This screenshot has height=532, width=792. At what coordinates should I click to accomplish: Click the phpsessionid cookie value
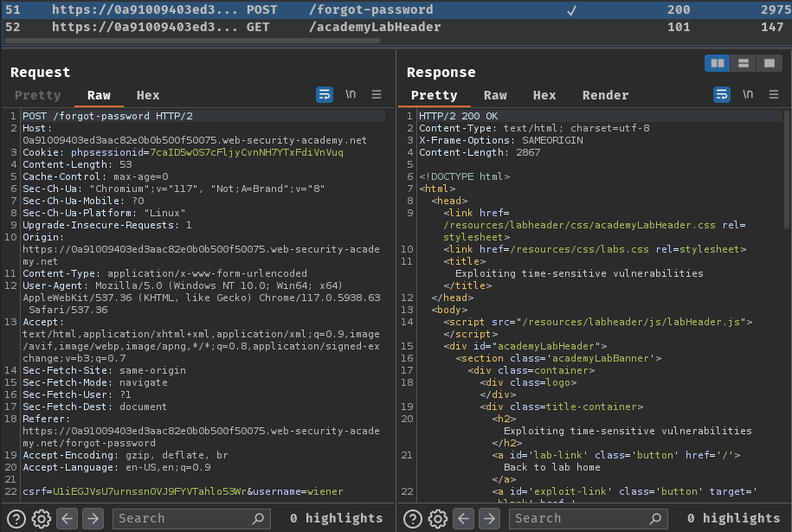tap(247, 152)
